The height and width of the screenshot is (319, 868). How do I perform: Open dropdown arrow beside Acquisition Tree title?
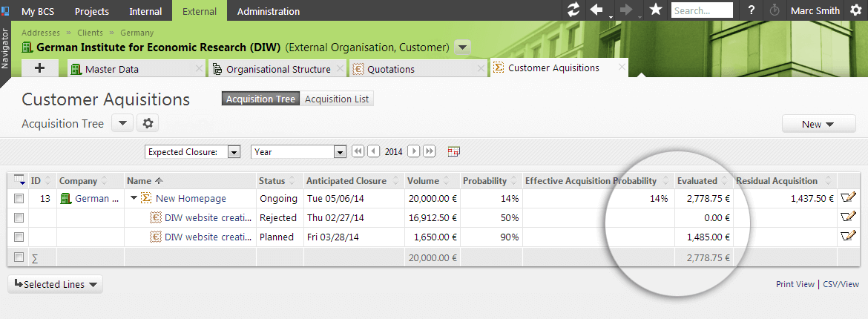pos(122,123)
